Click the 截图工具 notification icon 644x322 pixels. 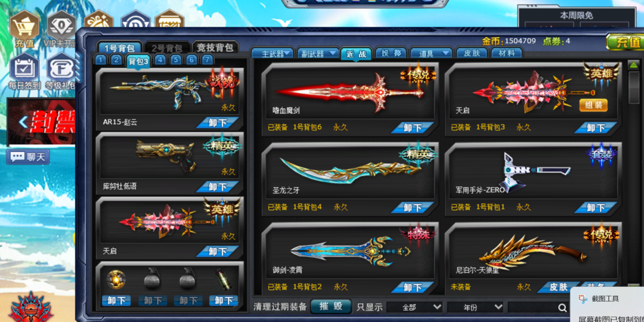coord(583,299)
